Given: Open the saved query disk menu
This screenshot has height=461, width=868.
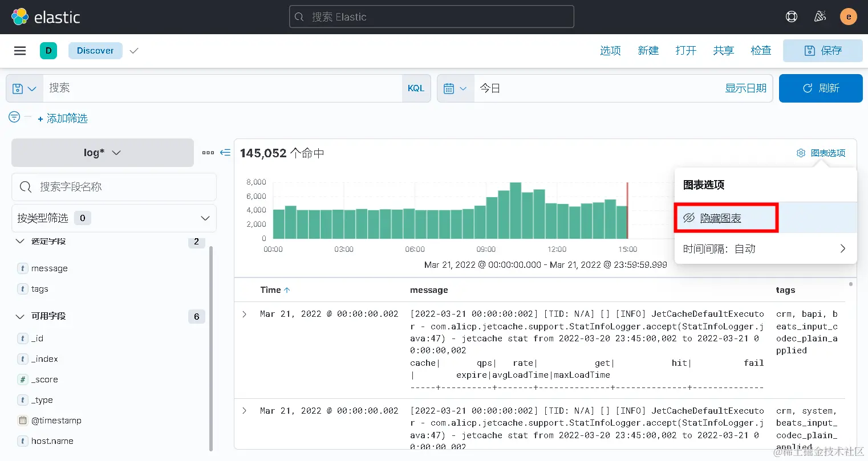Looking at the screenshot, I should pos(25,88).
